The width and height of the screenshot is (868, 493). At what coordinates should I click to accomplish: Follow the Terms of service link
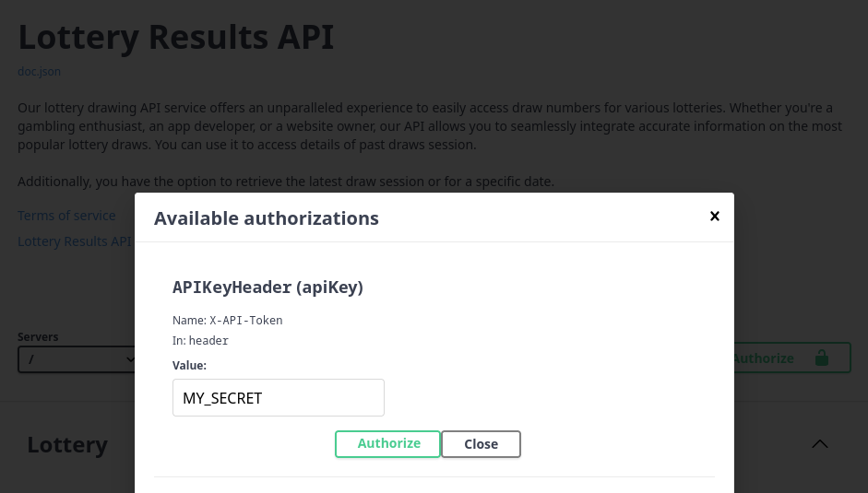click(x=66, y=216)
